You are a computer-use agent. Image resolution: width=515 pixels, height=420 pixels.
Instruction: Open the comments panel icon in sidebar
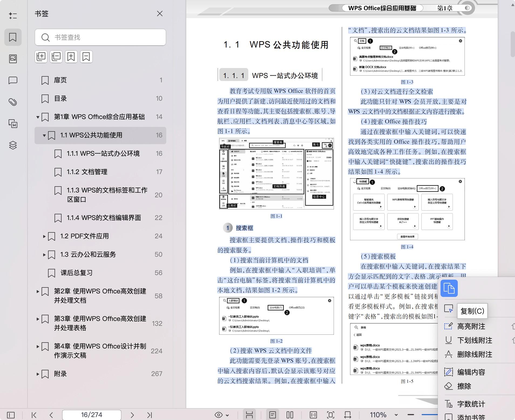(x=13, y=80)
